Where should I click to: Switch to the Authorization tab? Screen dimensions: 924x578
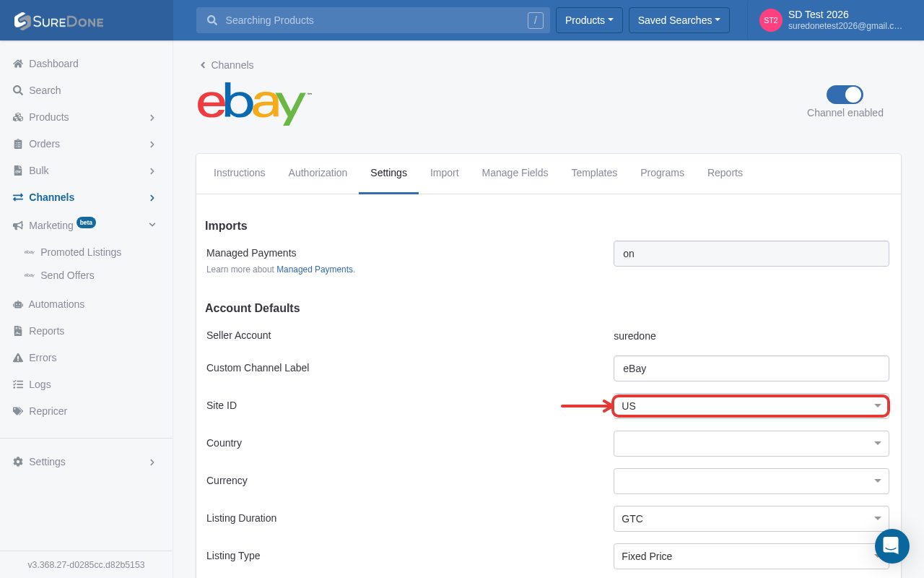pyautogui.click(x=318, y=173)
